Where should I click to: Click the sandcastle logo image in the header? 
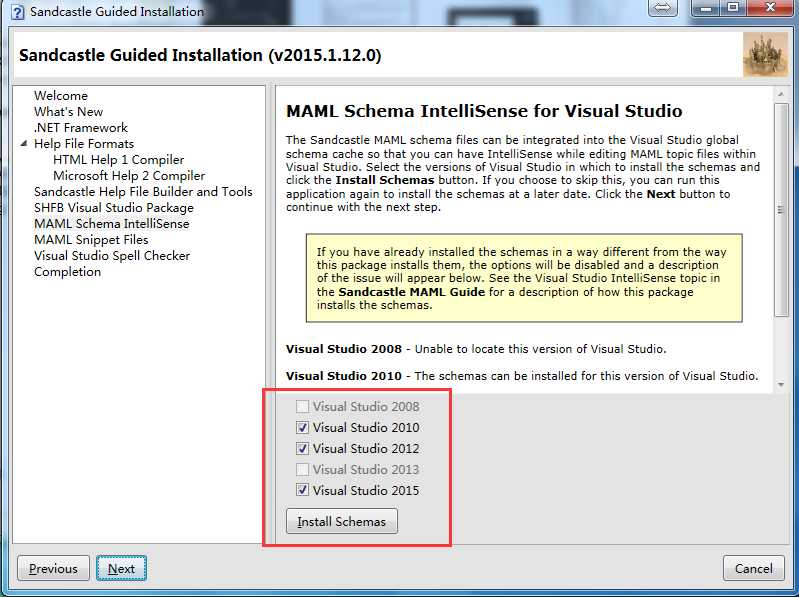pyautogui.click(x=765, y=55)
